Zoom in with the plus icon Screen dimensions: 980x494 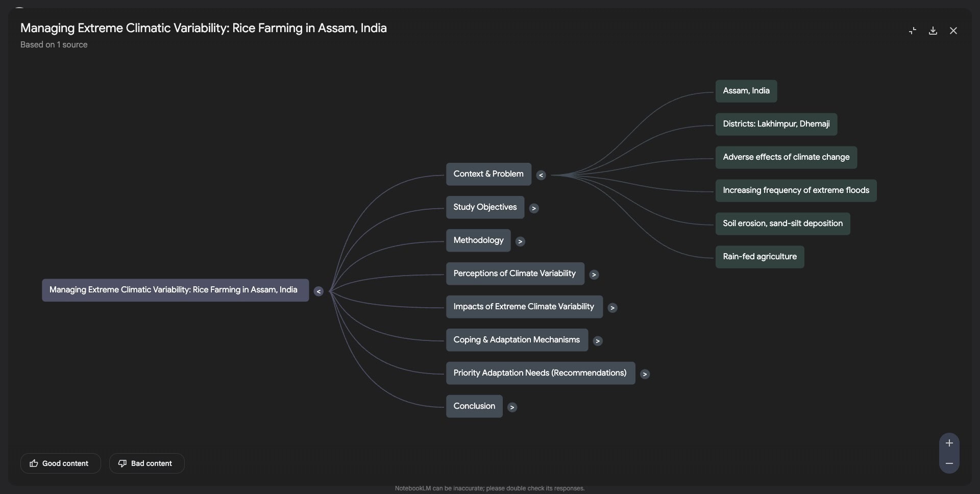[949, 443]
